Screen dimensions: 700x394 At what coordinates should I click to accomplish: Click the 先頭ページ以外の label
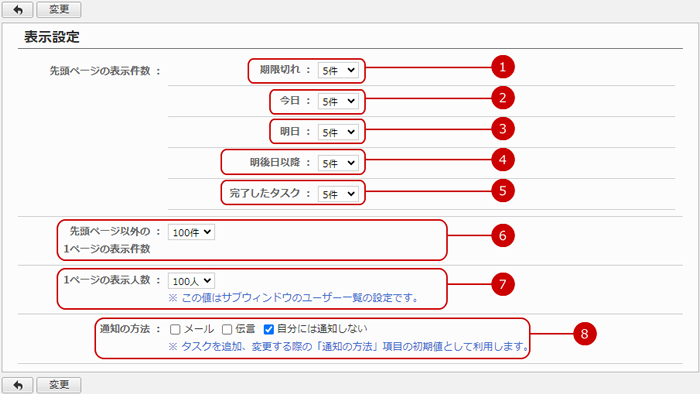(110, 231)
